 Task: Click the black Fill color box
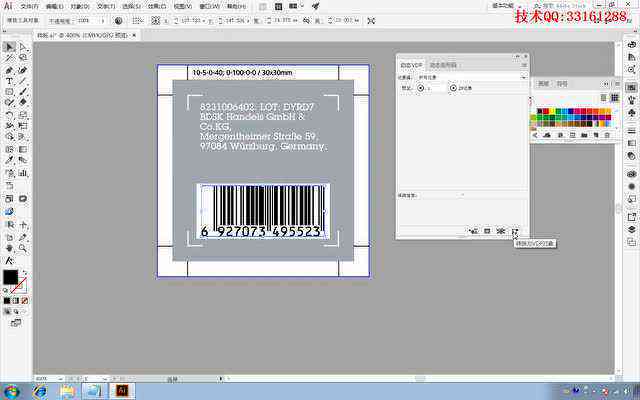(11, 277)
